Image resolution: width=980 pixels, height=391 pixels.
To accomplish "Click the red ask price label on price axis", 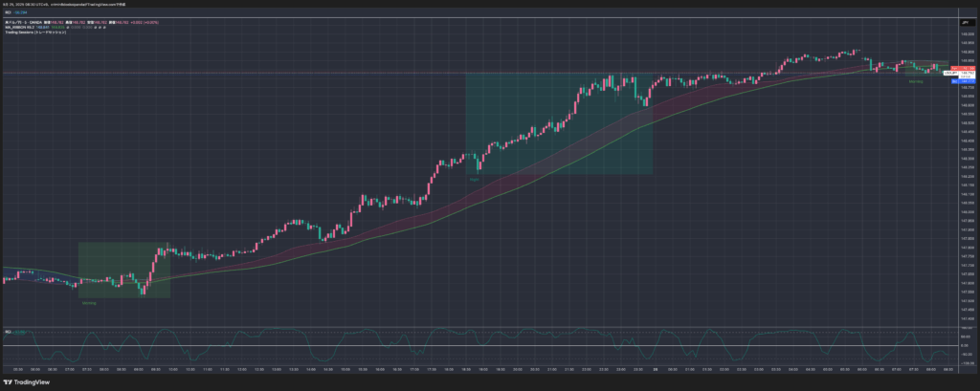I will coord(967,69).
